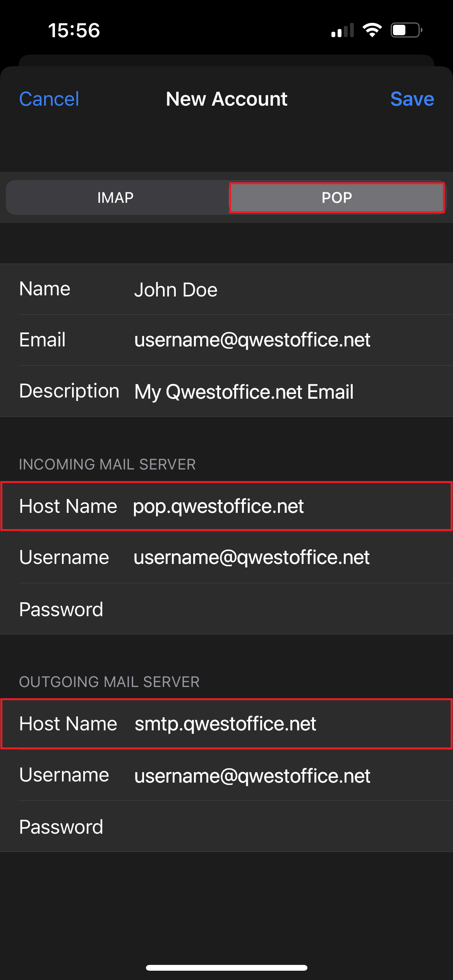The height and width of the screenshot is (980, 453).
Task: Focus the outgoing mail server Password field
Action: coord(271,827)
